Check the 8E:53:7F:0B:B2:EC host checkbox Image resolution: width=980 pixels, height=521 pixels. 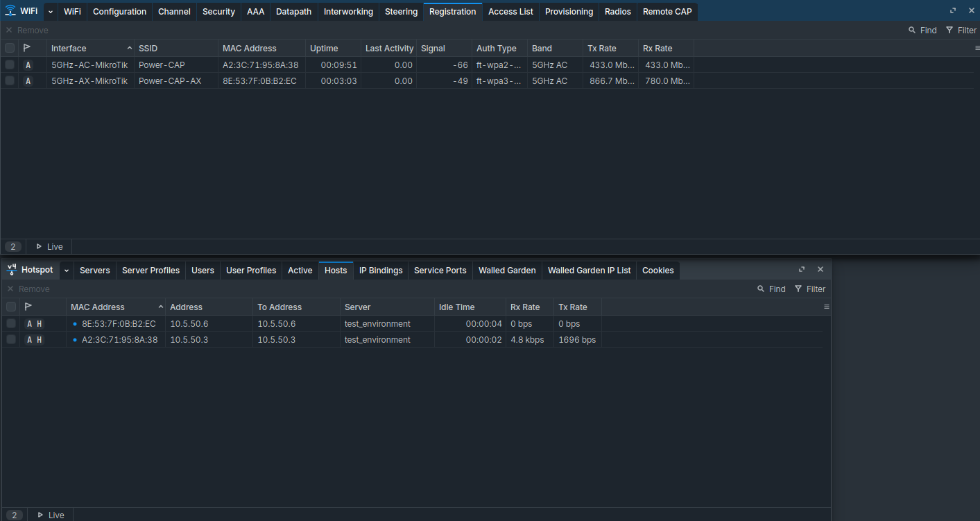point(11,323)
